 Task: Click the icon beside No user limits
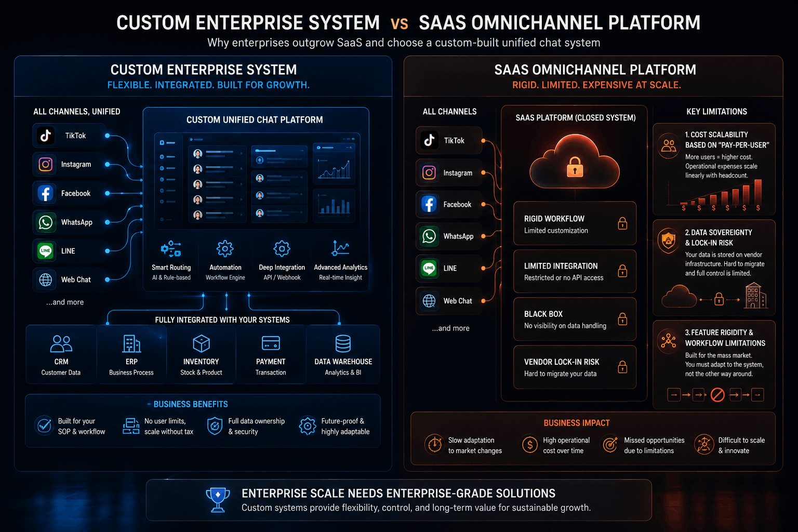tap(131, 426)
